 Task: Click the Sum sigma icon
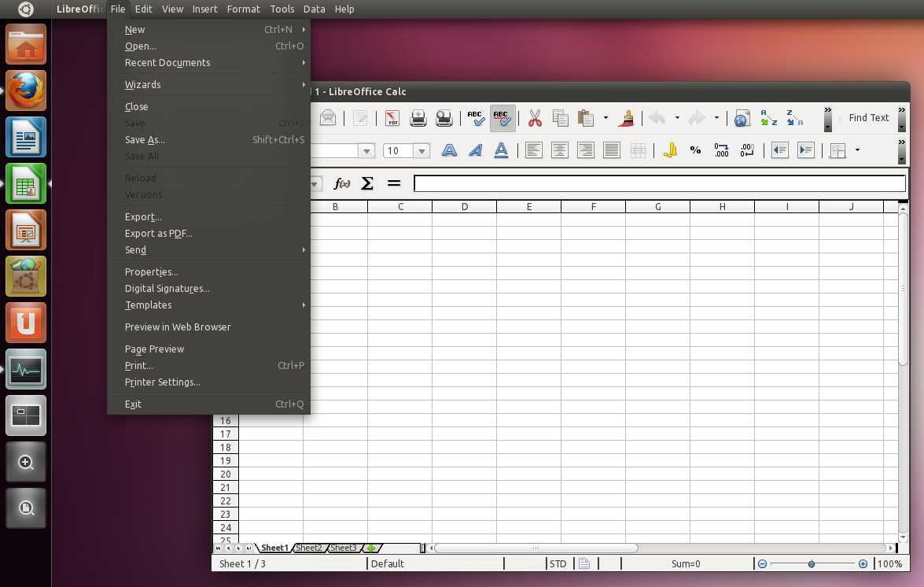367,184
